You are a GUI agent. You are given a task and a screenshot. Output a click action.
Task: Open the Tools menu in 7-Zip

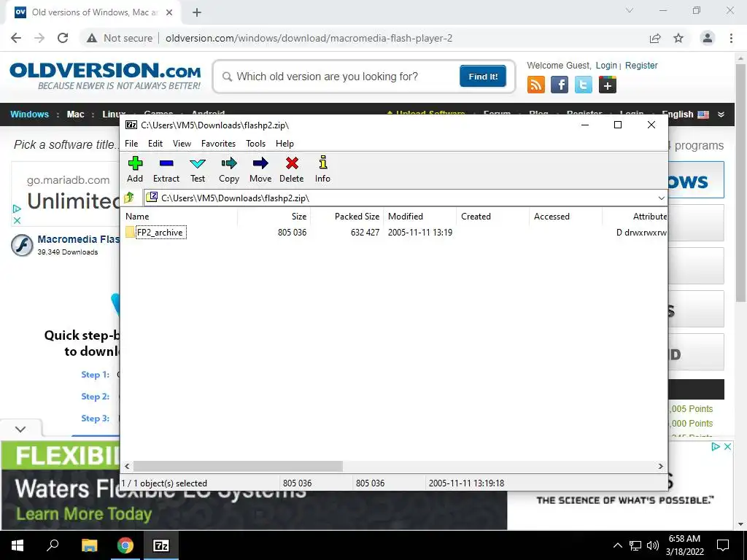[255, 144]
